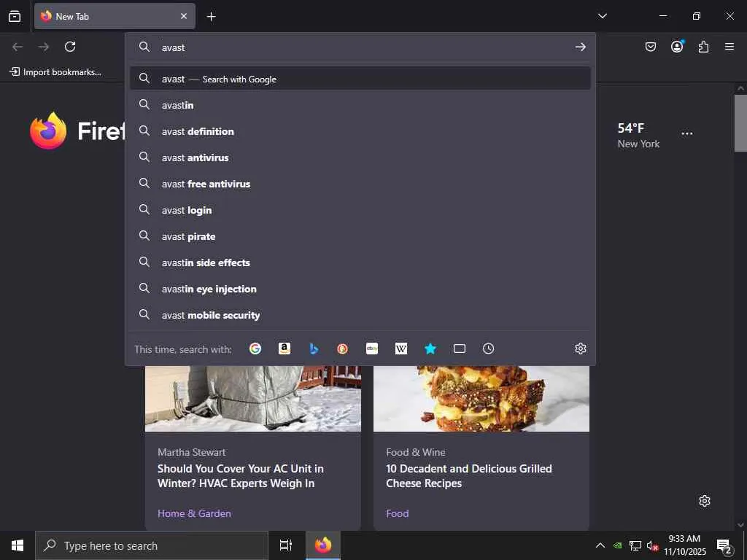Screen dimensions: 747x560
Task: Open the Action Center notifications icon
Action: [x=724, y=545]
